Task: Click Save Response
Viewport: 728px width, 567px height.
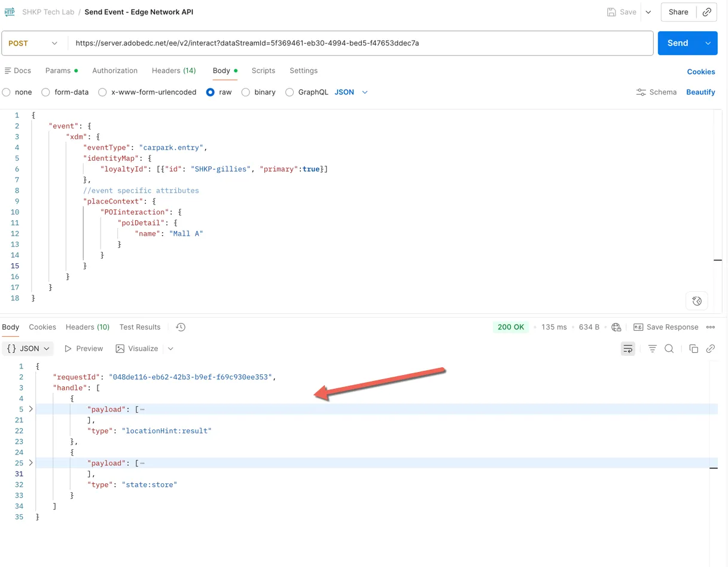Action: tap(666, 327)
